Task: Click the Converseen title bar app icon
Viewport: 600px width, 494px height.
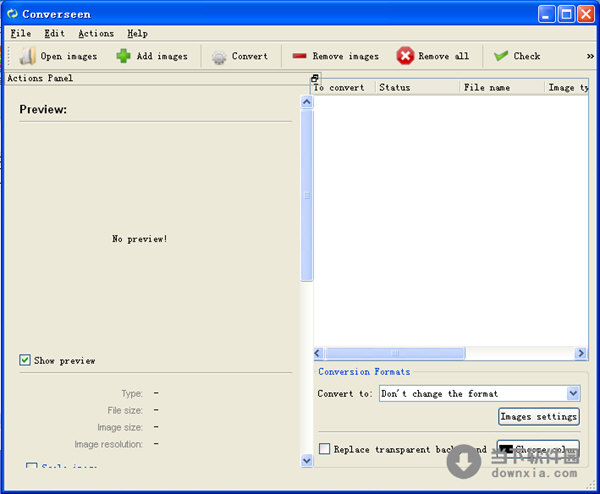Action: (x=13, y=14)
